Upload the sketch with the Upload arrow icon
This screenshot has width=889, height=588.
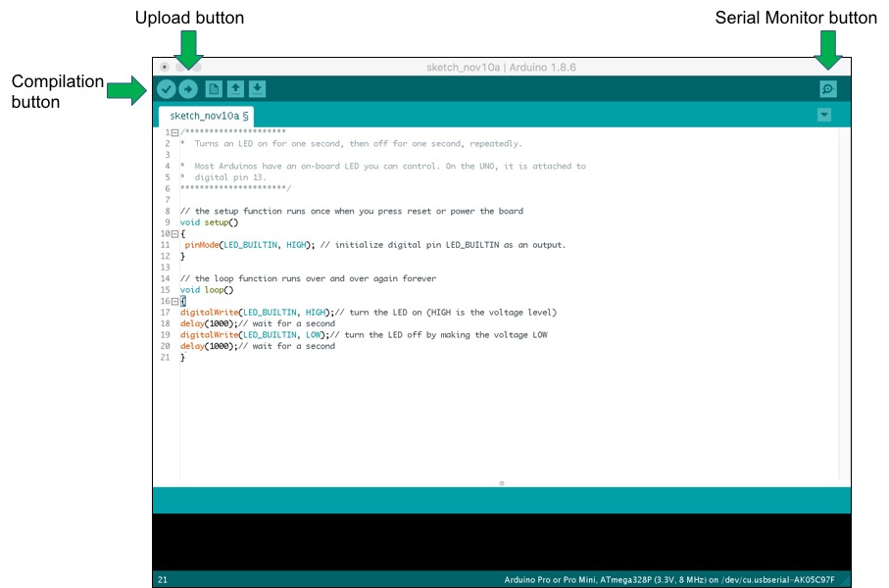[x=188, y=89]
